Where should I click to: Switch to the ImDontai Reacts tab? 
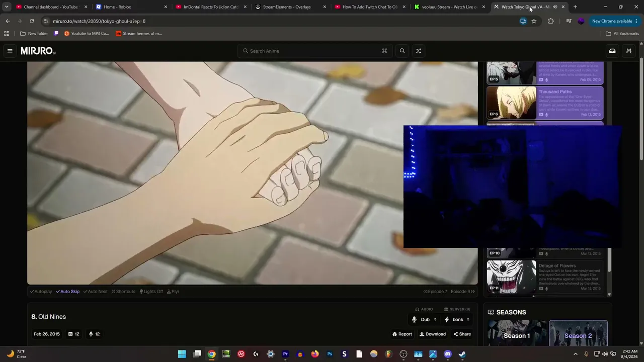tap(211, 7)
